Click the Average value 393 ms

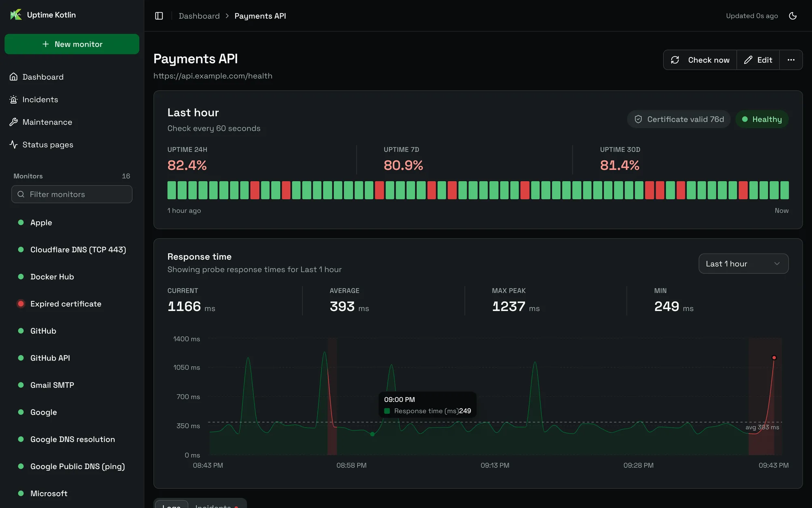(x=349, y=306)
